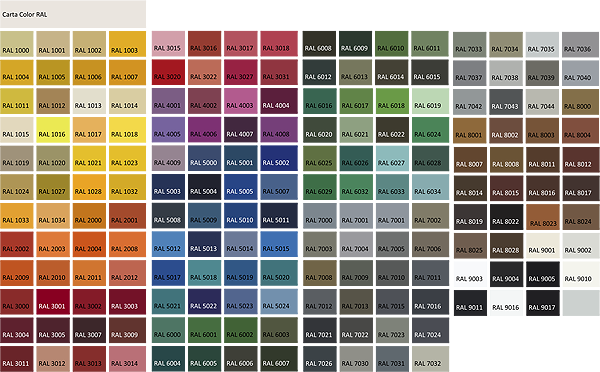This screenshot has width=600, height=372.
Task: Select the RAL 4003 heather violet swatch
Action: (241, 101)
